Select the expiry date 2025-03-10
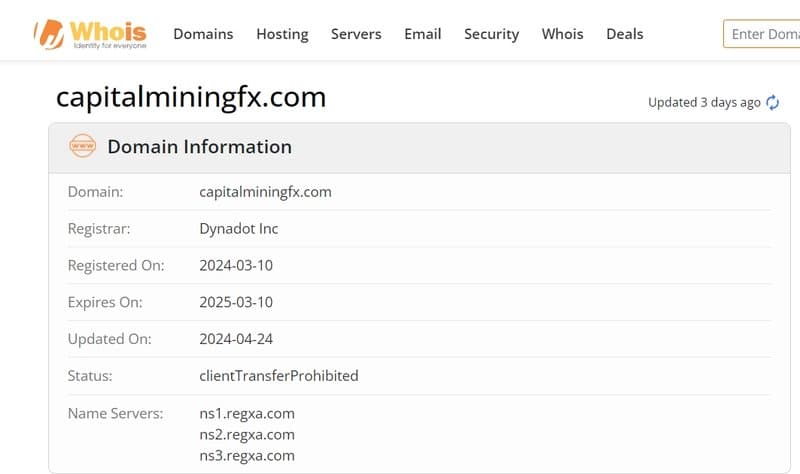The width and height of the screenshot is (800, 474). tap(236, 302)
